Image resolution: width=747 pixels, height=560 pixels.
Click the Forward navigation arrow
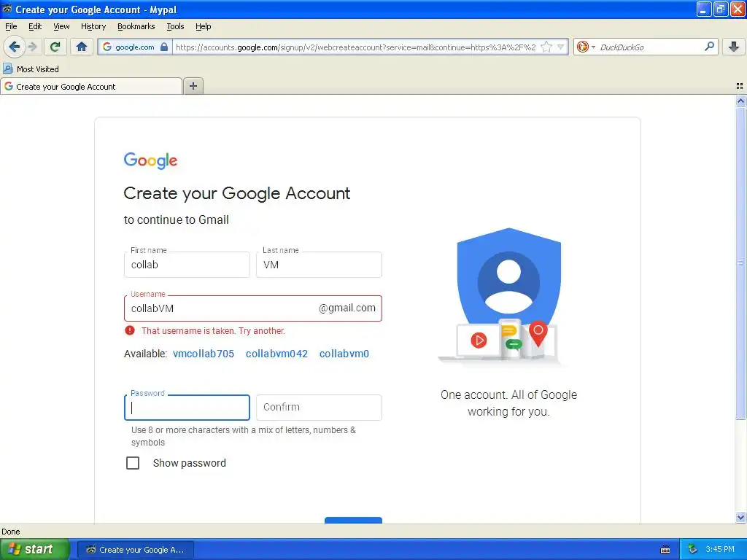pos(32,47)
